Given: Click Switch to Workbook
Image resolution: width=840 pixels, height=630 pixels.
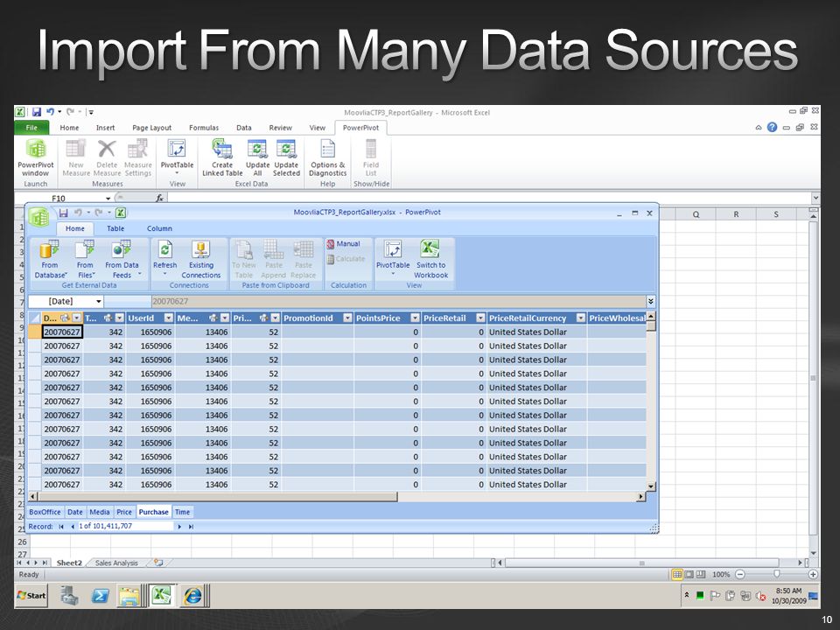Looking at the screenshot, I should [x=430, y=260].
